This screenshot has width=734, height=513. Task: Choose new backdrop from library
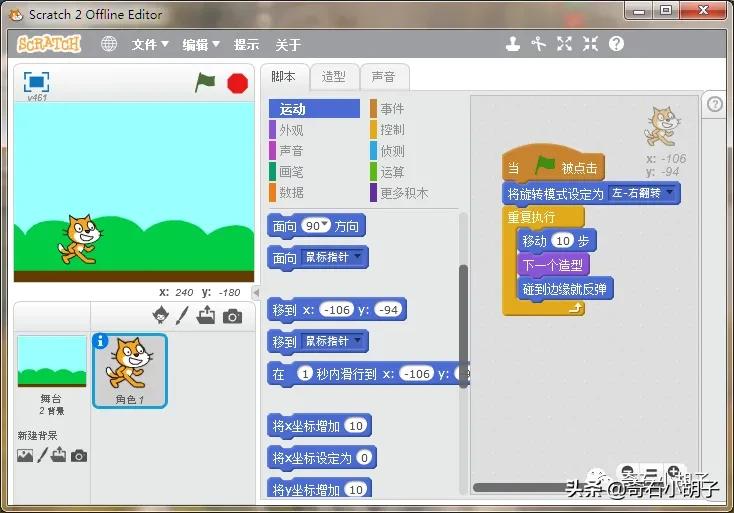[25, 455]
